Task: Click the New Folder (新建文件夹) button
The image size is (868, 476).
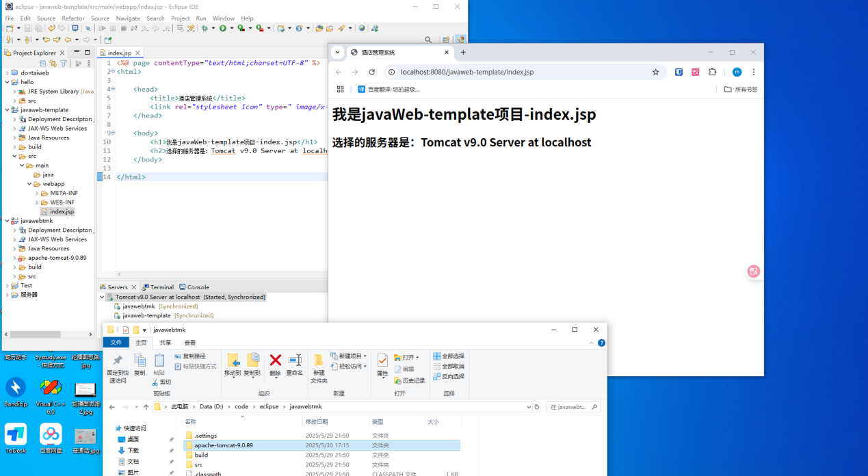Action: [319, 368]
